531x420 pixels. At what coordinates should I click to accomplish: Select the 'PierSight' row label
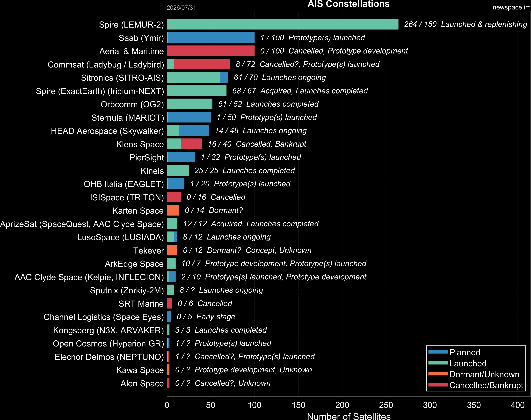pyautogui.click(x=147, y=157)
